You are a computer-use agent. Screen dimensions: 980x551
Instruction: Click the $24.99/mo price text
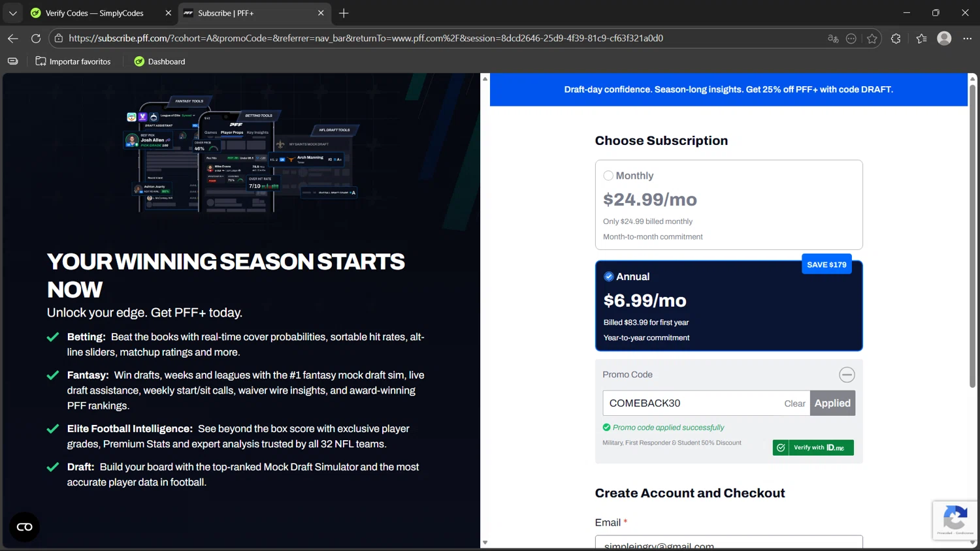650,200
